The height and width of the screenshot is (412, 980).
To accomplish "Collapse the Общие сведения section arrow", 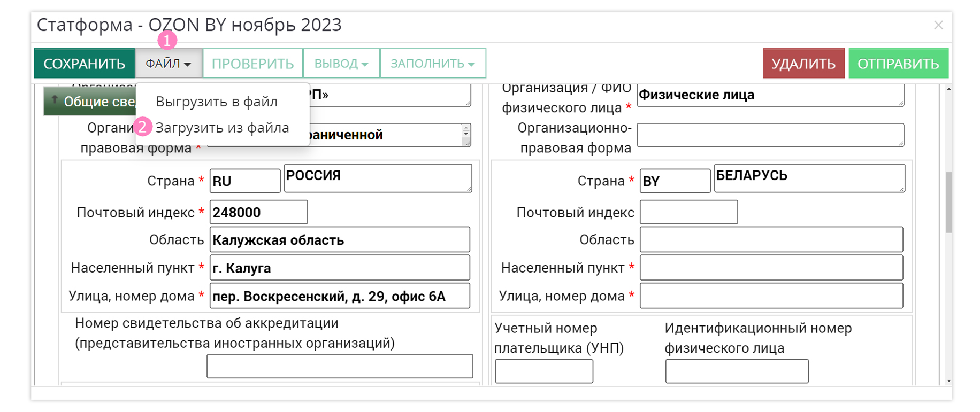I will [55, 100].
